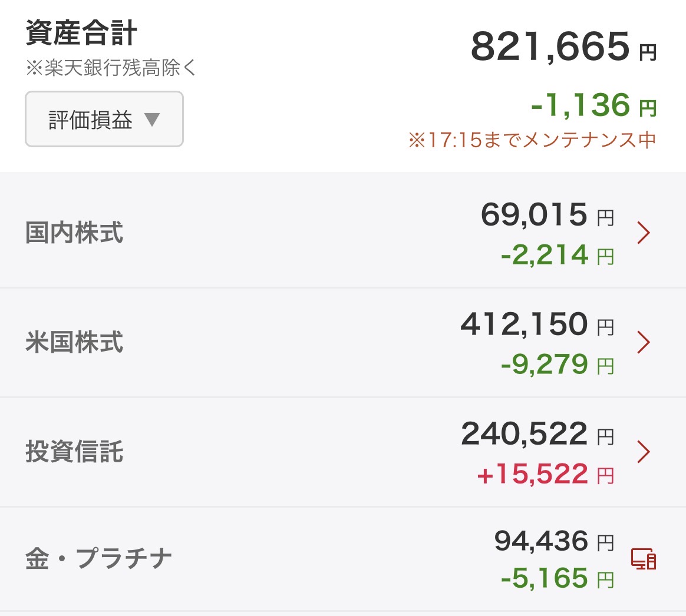The image size is (686, 616).
Task: Open the 評価損益 dropdown selector
Action: [104, 119]
